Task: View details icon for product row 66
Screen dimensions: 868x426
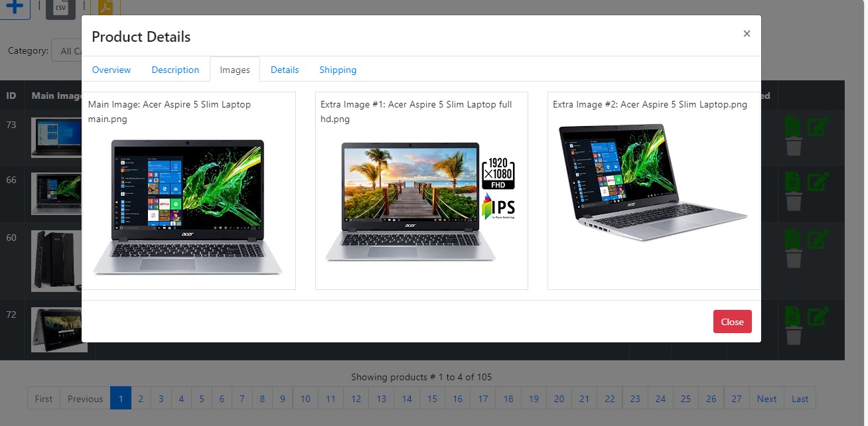Action: [x=794, y=182]
